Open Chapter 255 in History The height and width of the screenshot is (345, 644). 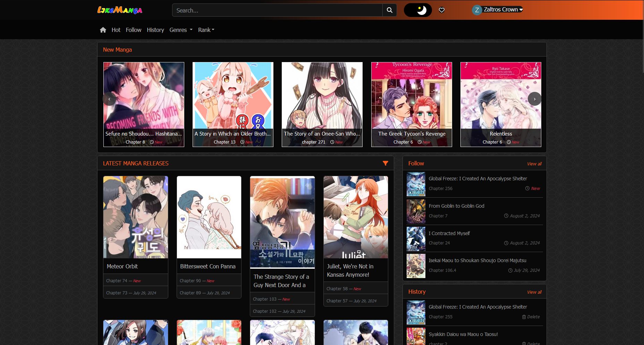(x=440, y=317)
